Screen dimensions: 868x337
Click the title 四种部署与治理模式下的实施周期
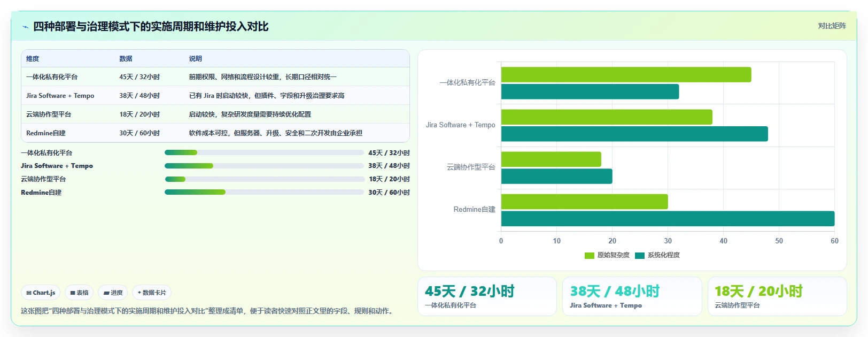[119, 27]
